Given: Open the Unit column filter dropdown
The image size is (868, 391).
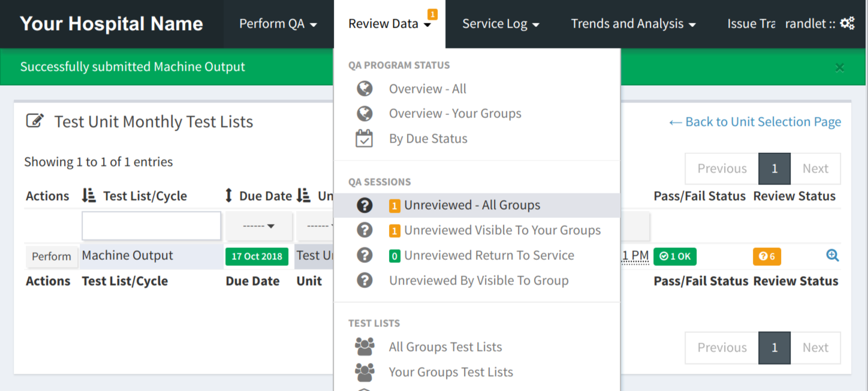Looking at the screenshot, I should [x=315, y=226].
